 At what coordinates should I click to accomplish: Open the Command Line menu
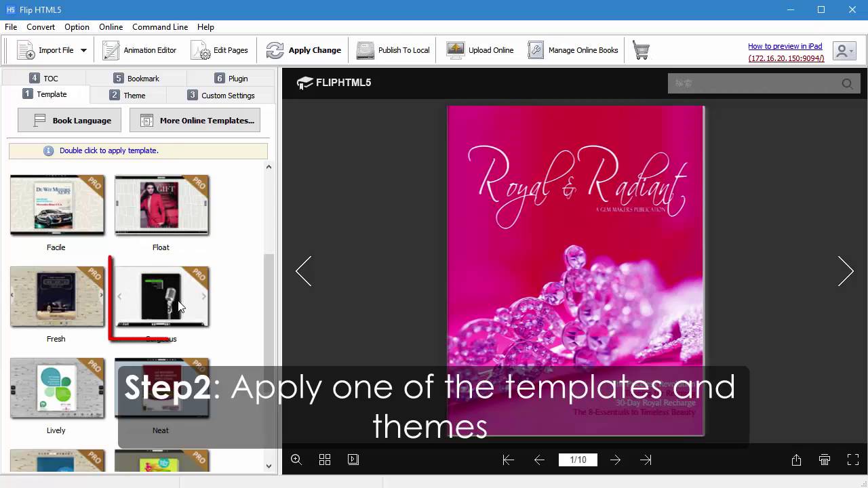click(160, 27)
